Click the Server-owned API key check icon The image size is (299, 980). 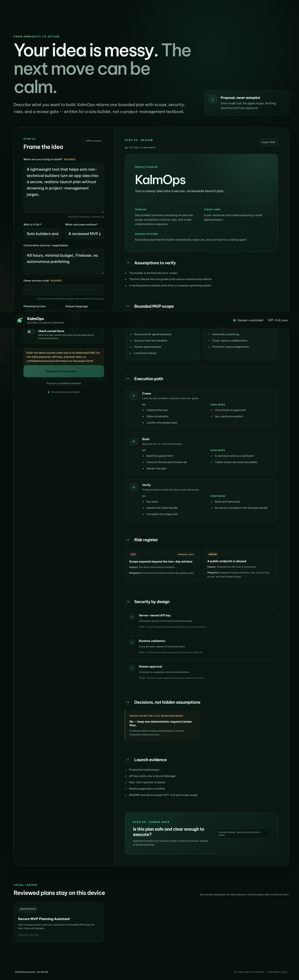point(132,617)
